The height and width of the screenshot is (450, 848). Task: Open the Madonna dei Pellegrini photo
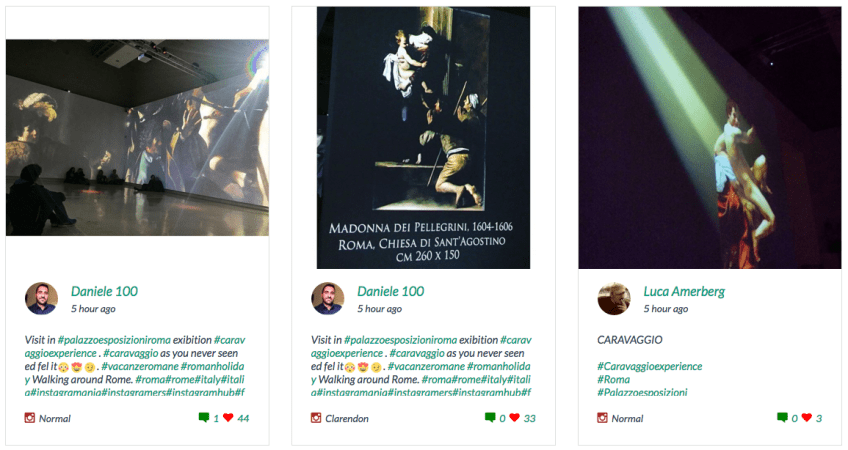(423, 137)
